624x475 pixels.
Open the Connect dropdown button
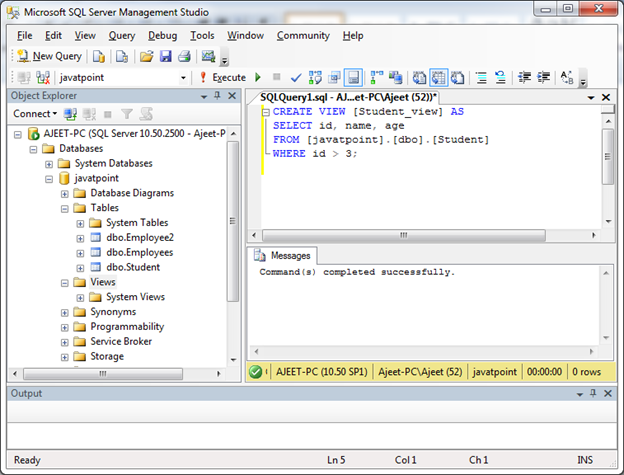[35, 114]
